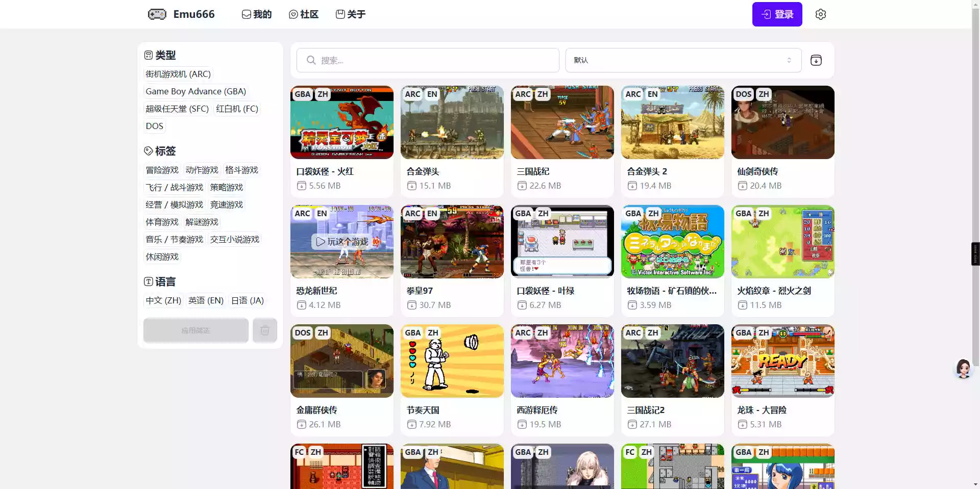
Task: Toggle the 解谜游戏 tag filter
Action: (202, 222)
